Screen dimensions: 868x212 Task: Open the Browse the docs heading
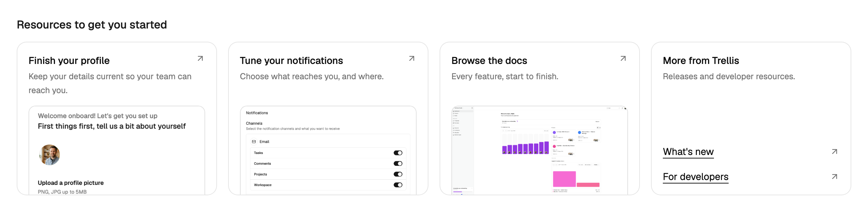pos(489,61)
